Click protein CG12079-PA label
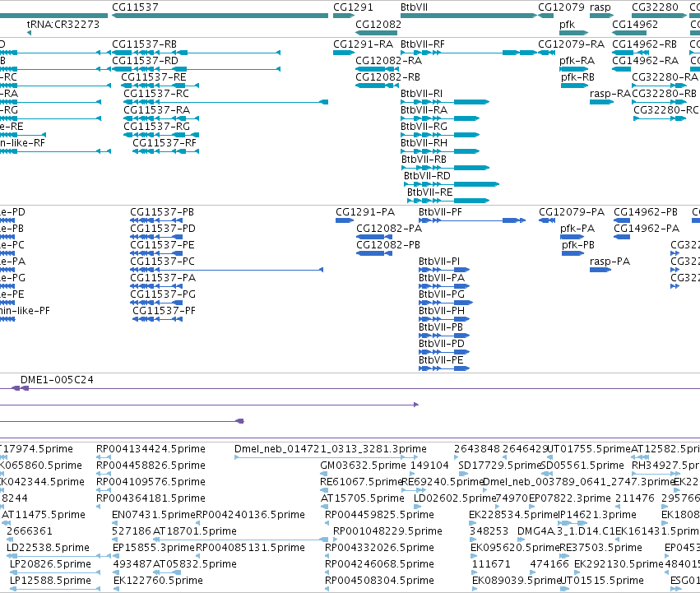Image resolution: width=700 pixels, height=593 pixels. point(572,212)
